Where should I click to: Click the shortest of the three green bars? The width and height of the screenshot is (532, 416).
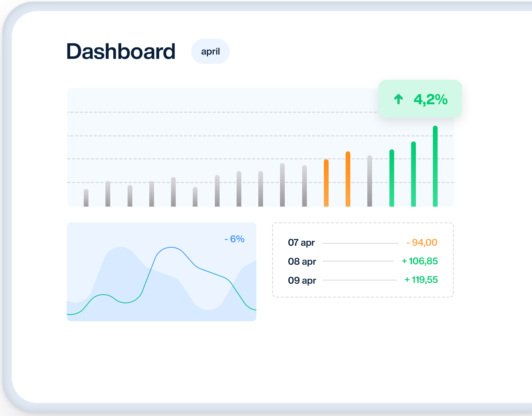392,178
